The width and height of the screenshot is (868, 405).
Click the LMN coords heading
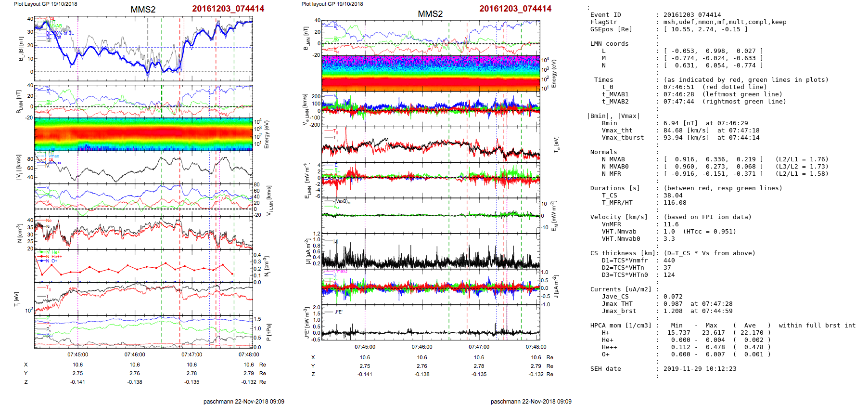pos(609,44)
